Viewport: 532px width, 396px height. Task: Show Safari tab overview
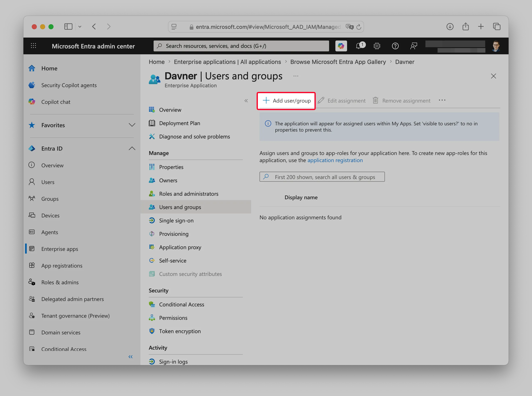(x=496, y=26)
